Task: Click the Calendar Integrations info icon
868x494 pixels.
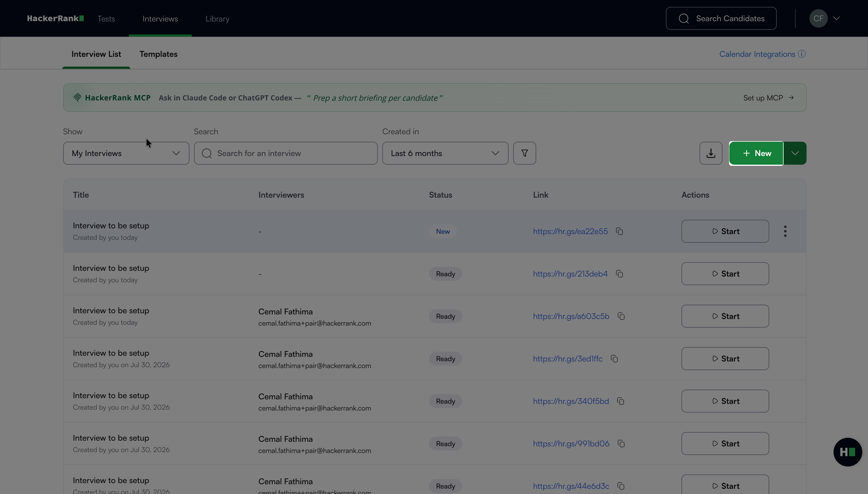Action: (802, 54)
